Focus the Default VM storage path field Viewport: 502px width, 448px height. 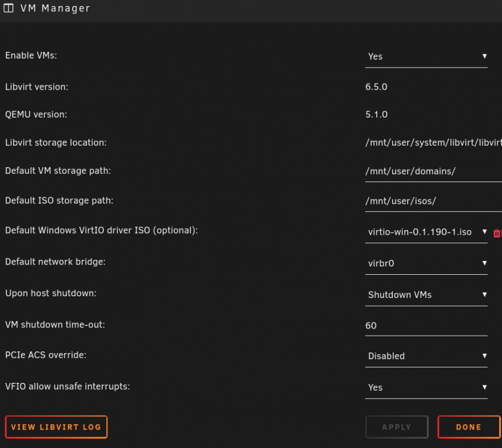433,171
